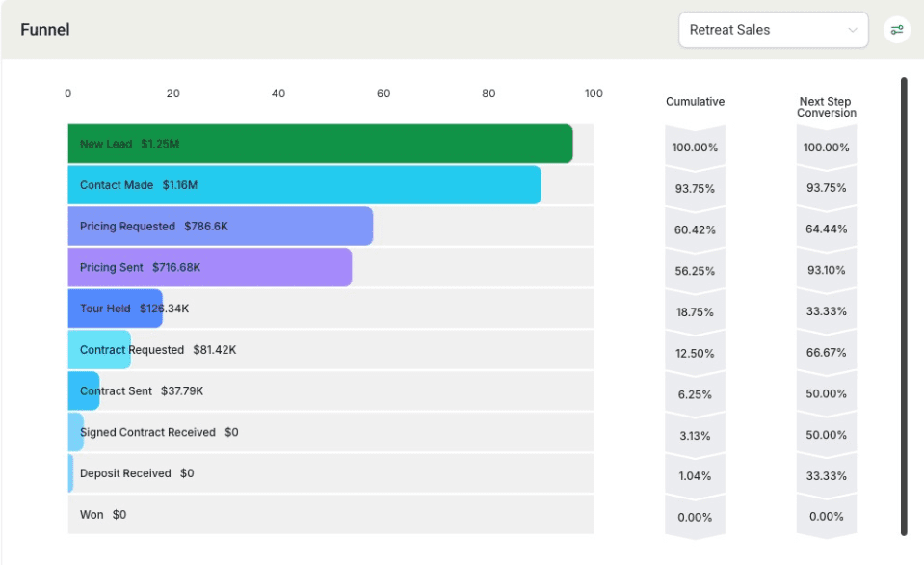This screenshot has width=924, height=565.
Task: Click the 93.75% cumulative value for Contact Made
Action: click(695, 188)
